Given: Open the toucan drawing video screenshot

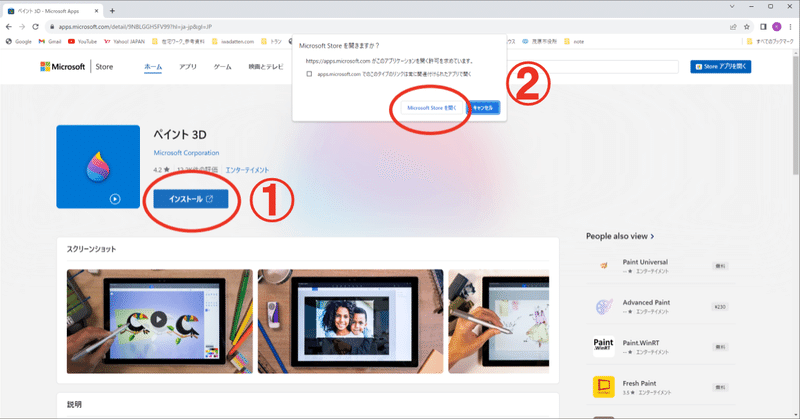Looking at the screenshot, I should click(160, 322).
